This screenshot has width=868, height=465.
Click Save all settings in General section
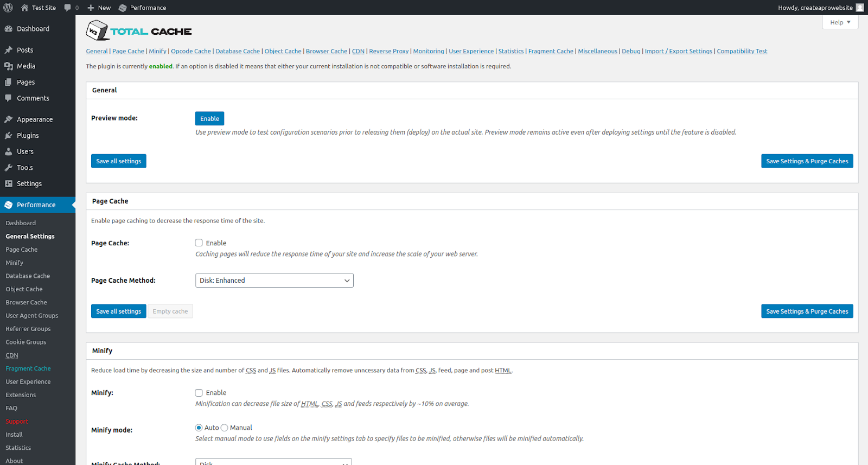coord(119,161)
